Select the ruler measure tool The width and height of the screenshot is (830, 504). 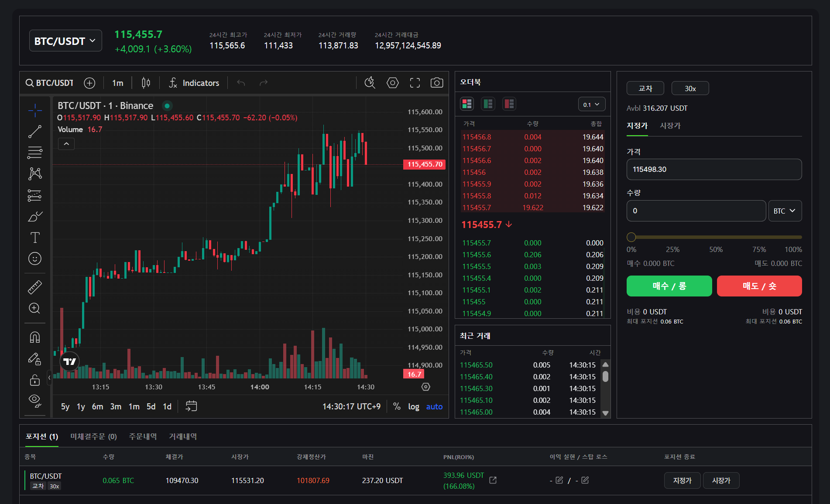(35, 287)
